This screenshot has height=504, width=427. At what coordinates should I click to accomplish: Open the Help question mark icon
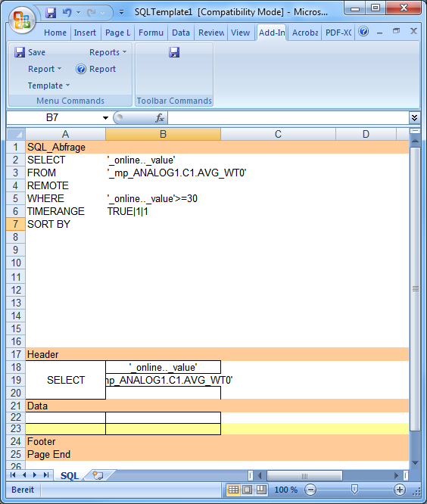[363, 32]
